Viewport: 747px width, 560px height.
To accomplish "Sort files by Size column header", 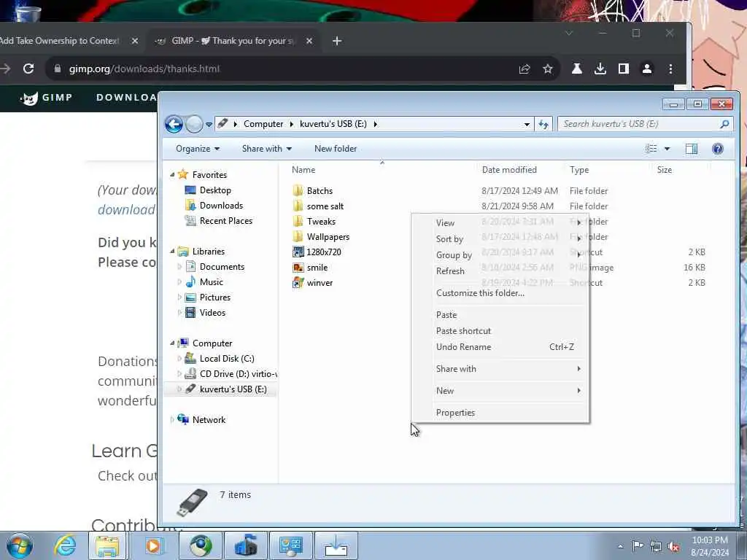I will (x=664, y=169).
